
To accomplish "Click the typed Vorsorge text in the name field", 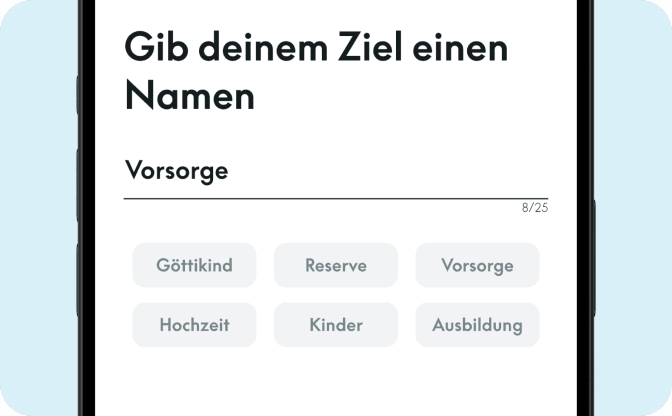I will (176, 171).
